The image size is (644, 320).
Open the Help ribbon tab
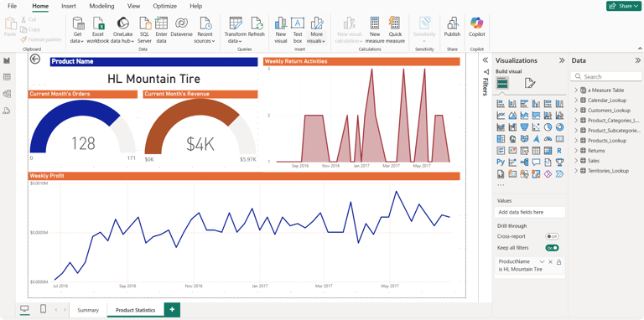click(196, 6)
